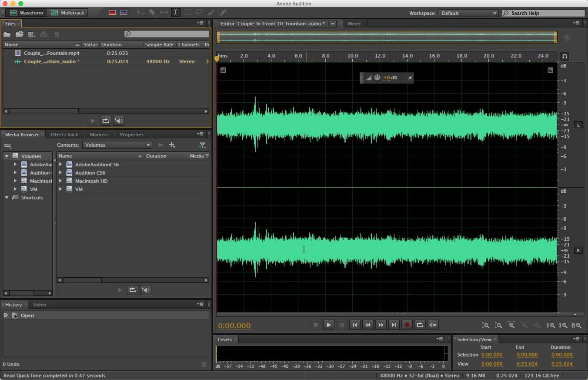Open Workspace dropdown menu
This screenshot has height=380, width=588.
click(x=468, y=13)
